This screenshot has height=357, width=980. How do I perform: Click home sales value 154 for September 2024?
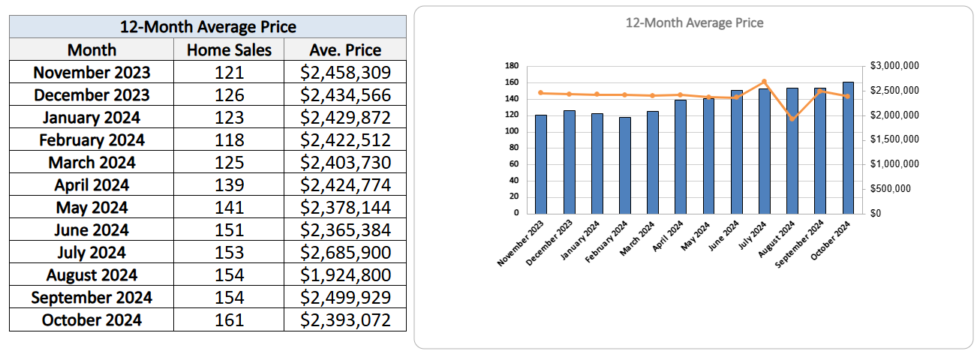[x=229, y=297]
